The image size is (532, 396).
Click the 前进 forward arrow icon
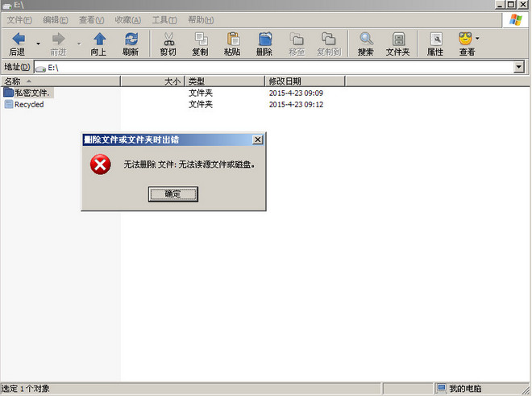[58, 39]
